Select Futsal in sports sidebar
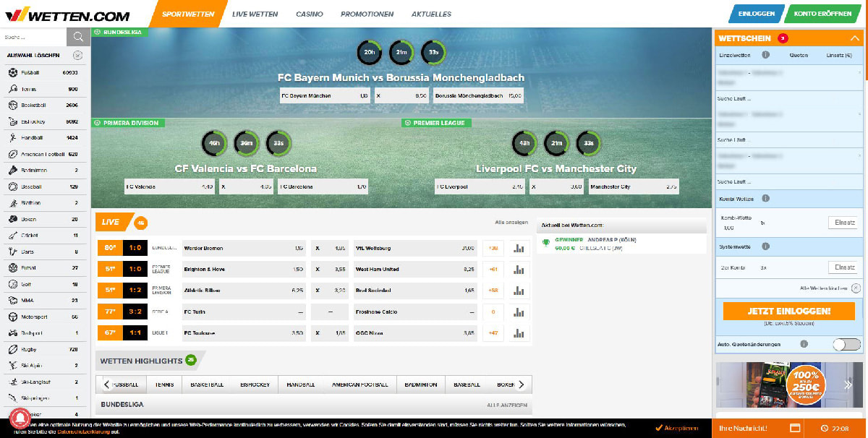Image resolution: width=868 pixels, height=438 pixels. [43, 267]
